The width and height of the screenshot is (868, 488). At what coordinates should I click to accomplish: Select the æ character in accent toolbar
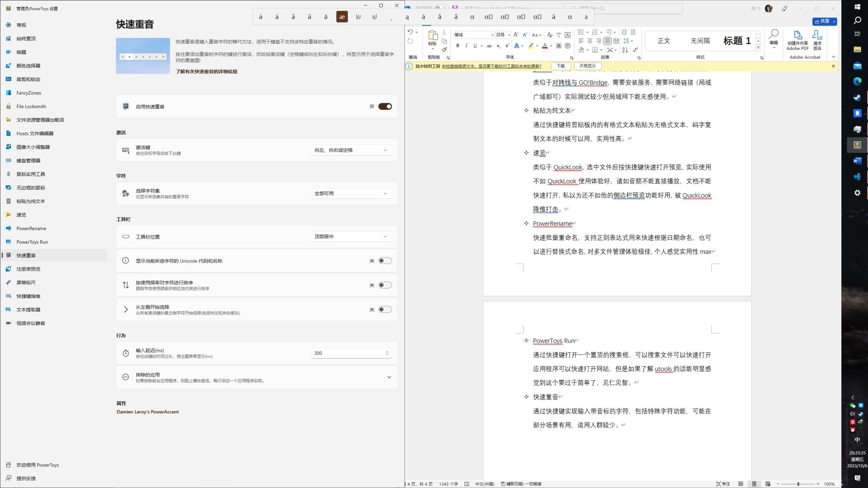(x=342, y=17)
